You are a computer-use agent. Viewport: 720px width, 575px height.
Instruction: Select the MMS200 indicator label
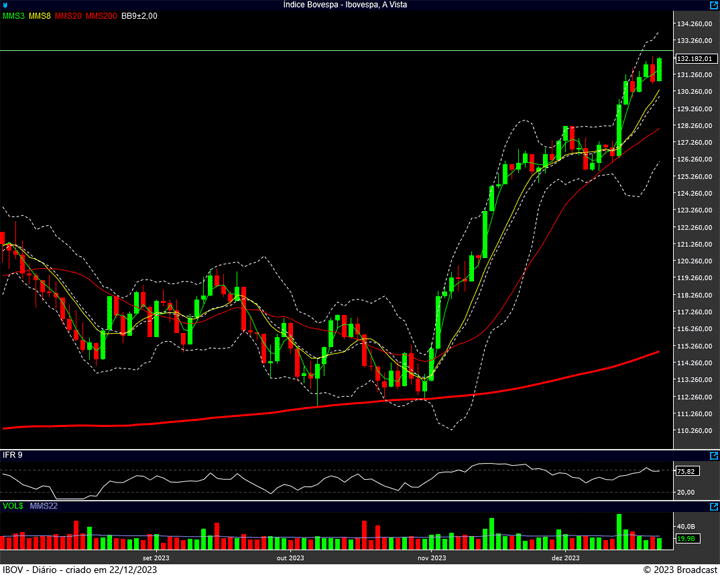100,16
